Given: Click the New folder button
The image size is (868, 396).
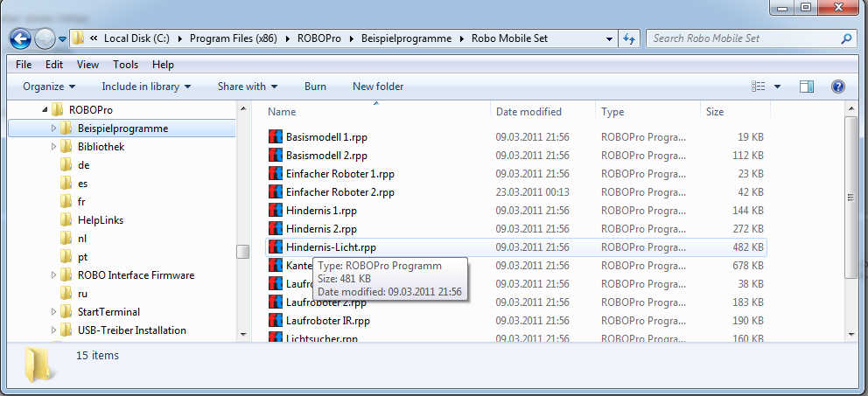Looking at the screenshot, I should point(378,87).
